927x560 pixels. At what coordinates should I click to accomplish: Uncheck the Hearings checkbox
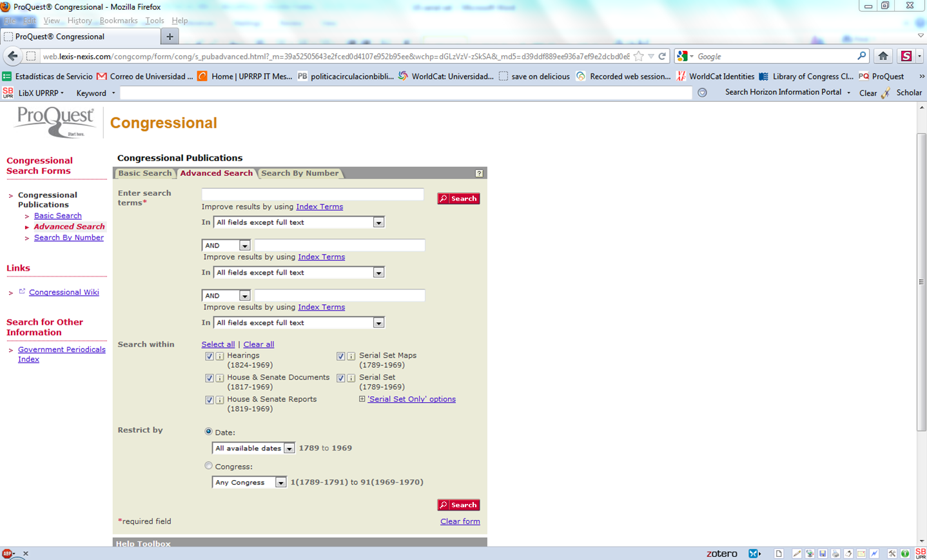click(210, 356)
